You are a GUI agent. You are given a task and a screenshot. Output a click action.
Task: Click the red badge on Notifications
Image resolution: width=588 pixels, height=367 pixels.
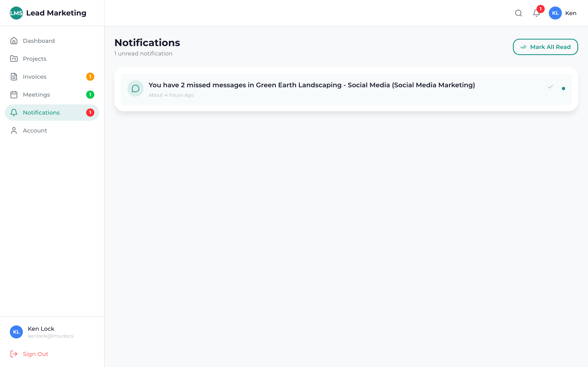[90, 112]
